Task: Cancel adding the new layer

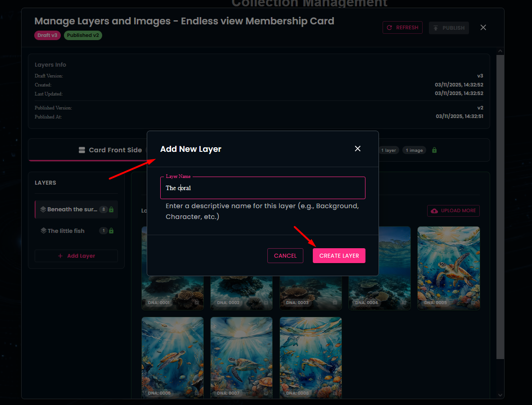Action: (x=285, y=255)
